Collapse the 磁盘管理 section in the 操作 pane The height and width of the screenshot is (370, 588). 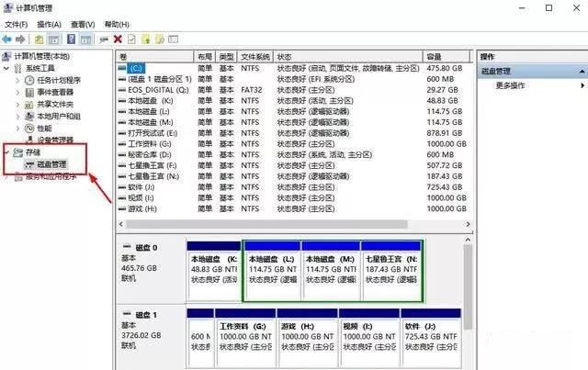tap(582, 72)
